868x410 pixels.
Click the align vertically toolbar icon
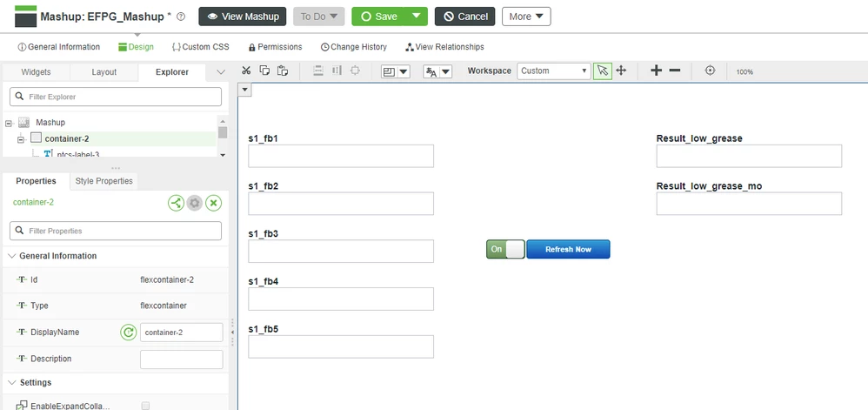click(317, 71)
